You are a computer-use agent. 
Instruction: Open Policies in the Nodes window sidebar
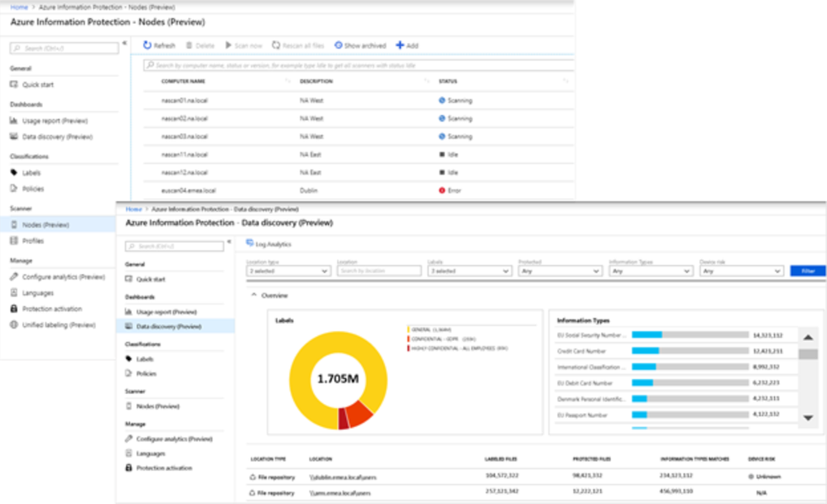[x=33, y=189]
